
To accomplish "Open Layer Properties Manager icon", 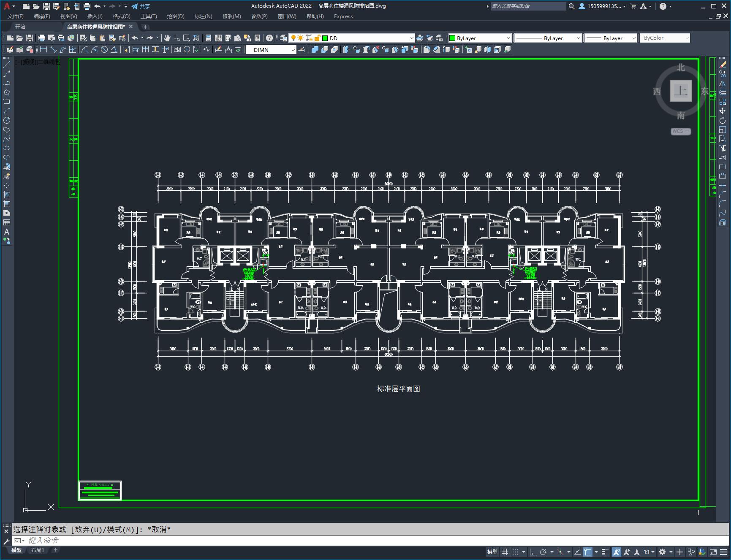I will [x=283, y=38].
